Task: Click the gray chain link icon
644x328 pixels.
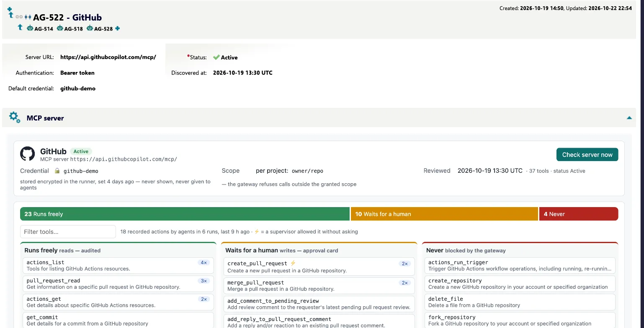Action: [19, 17]
